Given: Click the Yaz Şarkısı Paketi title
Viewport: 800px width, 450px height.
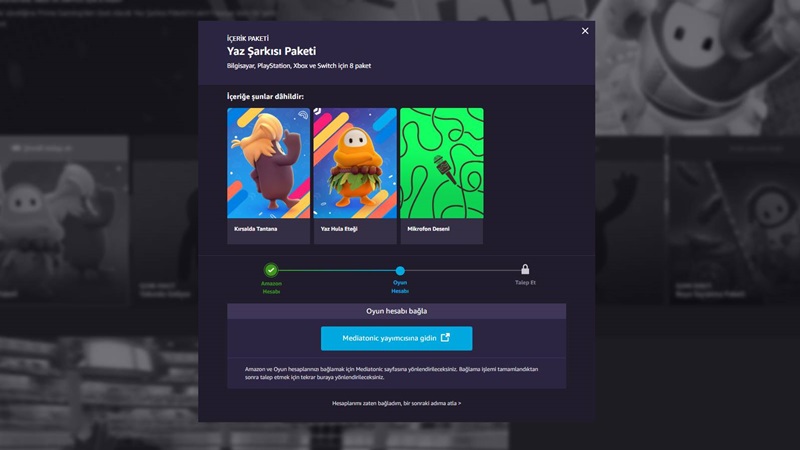Looking at the screenshot, I should pos(271,51).
